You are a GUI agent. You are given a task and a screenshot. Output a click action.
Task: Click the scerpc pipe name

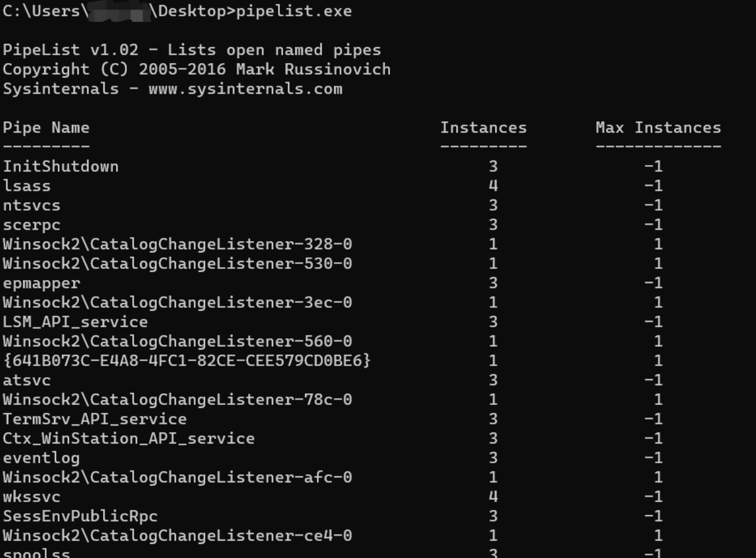click(x=32, y=225)
